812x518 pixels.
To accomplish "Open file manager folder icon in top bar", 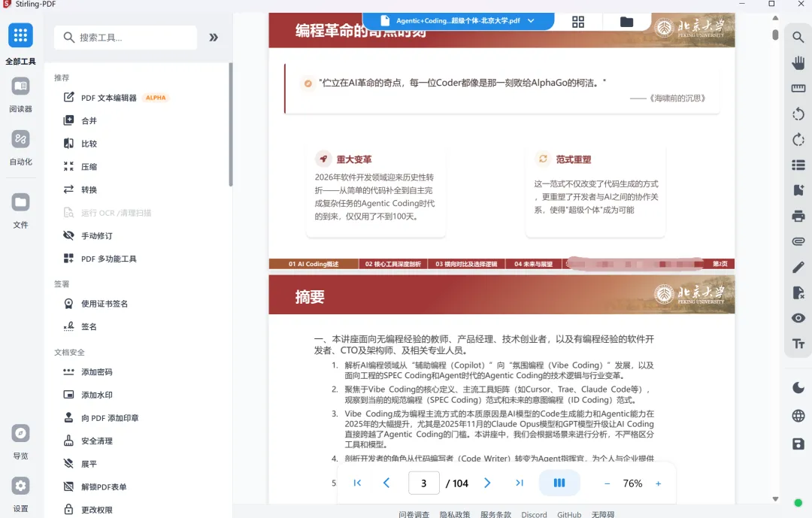I will pyautogui.click(x=626, y=22).
